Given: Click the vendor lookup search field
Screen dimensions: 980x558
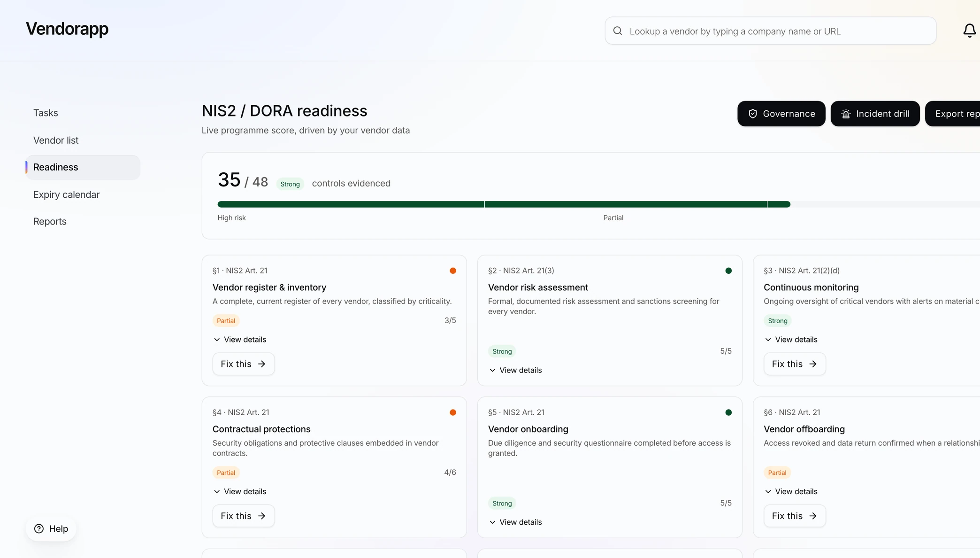Looking at the screenshot, I should (770, 31).
